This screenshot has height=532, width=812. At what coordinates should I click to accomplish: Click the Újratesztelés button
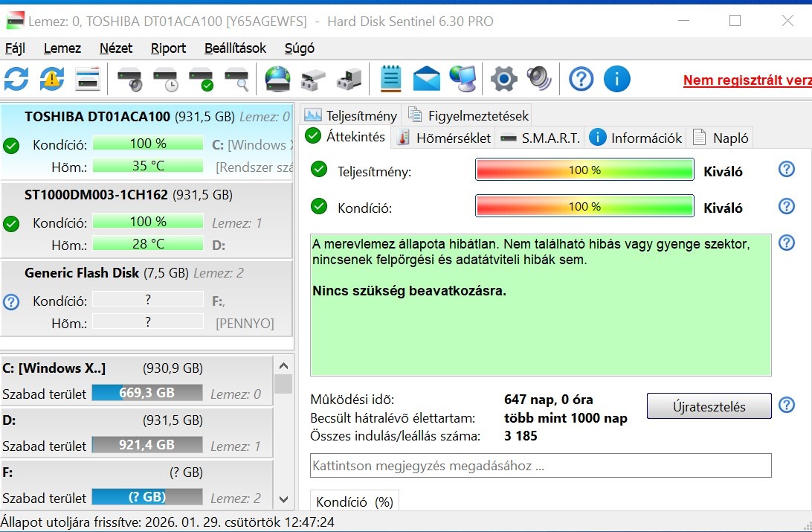tap(709, 406)
